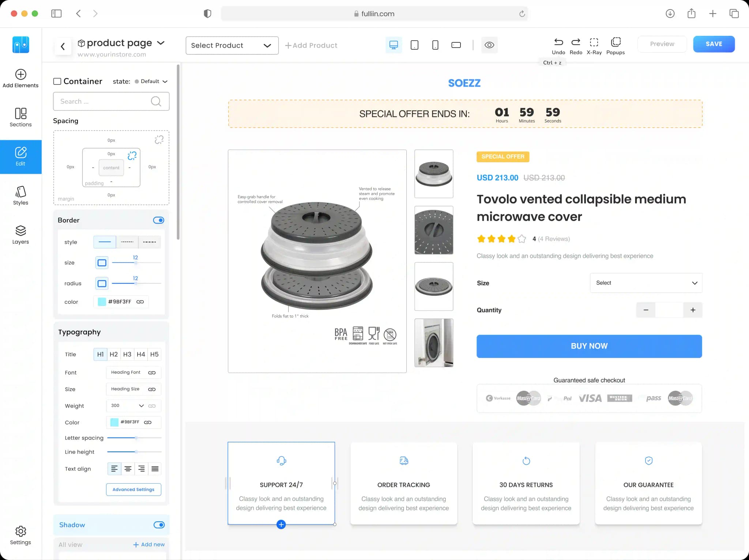Screen dimensions: 749x560
Task: Click the search magnifier icon
Action: [x=156, y=101]
